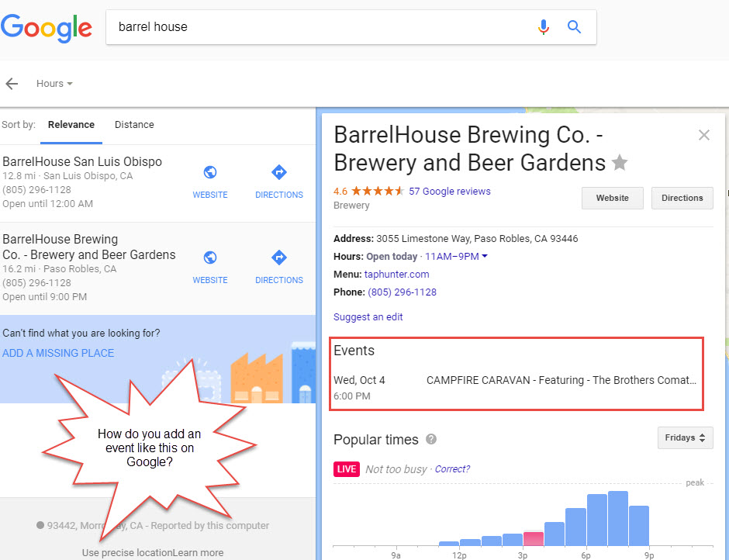Image resolution: width=729 pixels, height=560 pixels.
Task: Click the microphone voice search icon
Action: coord(543,27)
